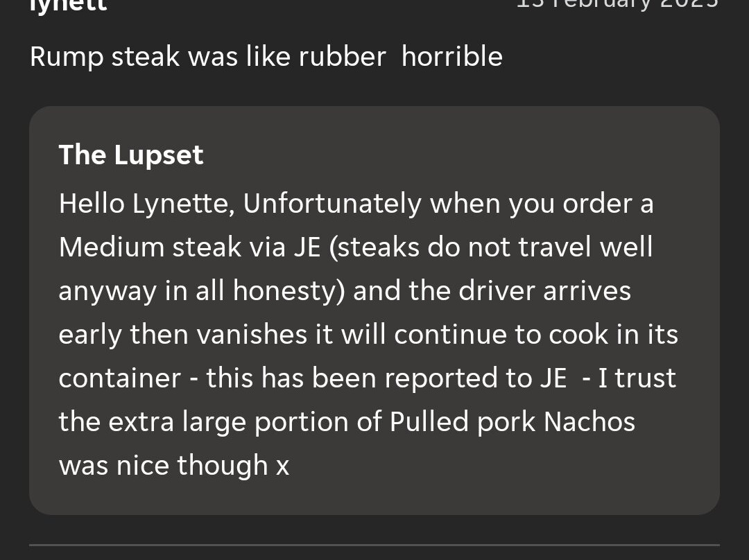Tap 'the driver arrives' phrase
The image size is (749, 560).
click(x=519, y=290)
